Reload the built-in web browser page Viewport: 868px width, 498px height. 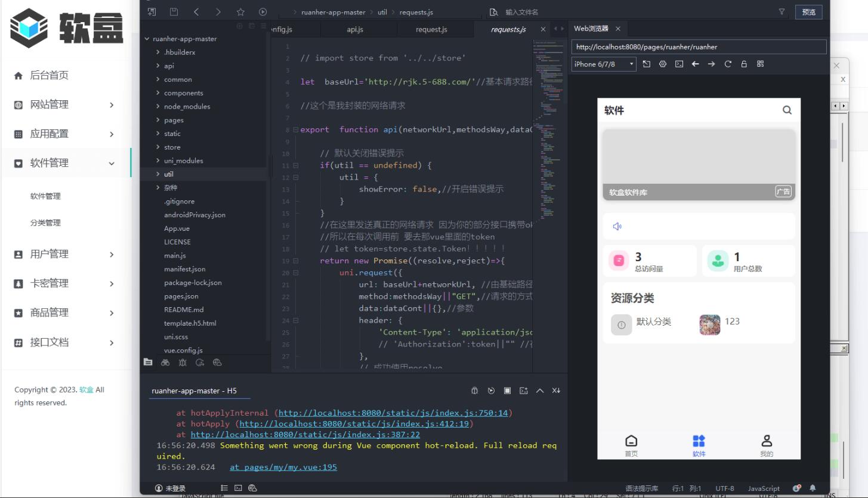click(728, 64)
